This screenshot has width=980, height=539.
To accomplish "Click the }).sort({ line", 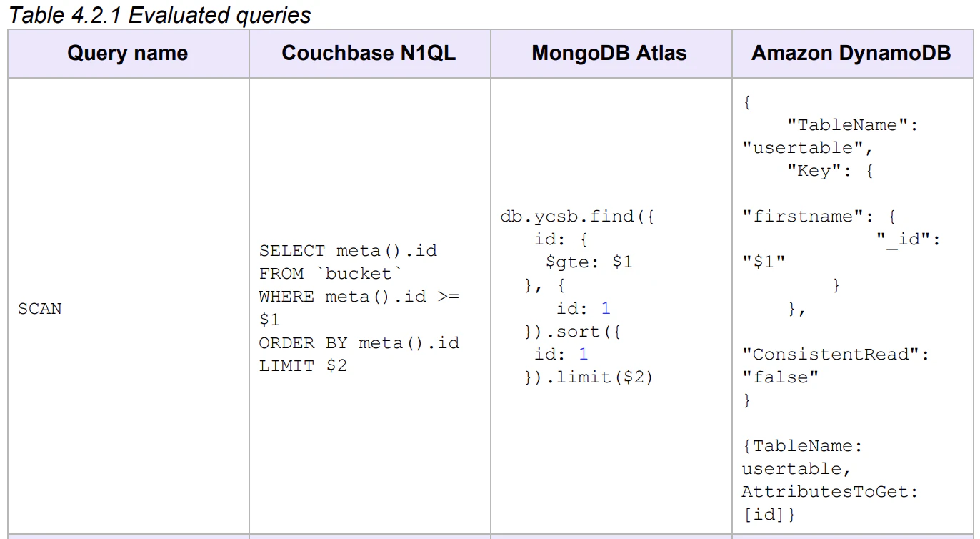I will 573,332.
